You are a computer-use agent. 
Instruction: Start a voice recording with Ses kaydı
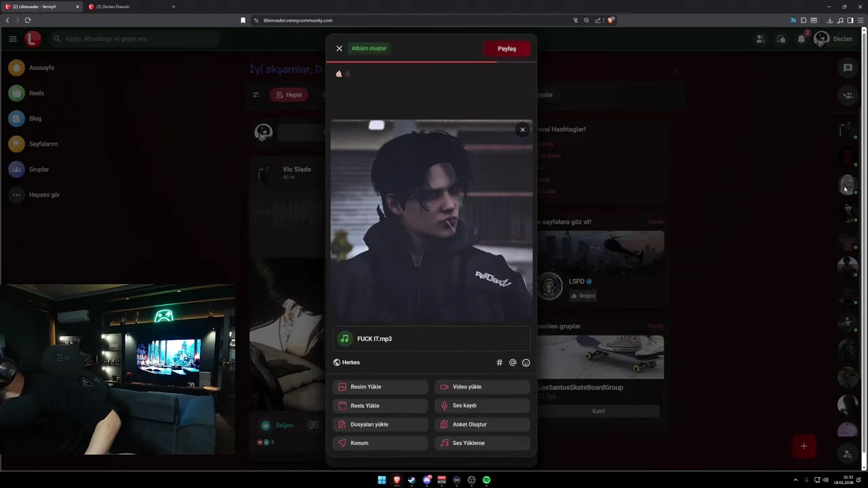(x=482, y=405)
